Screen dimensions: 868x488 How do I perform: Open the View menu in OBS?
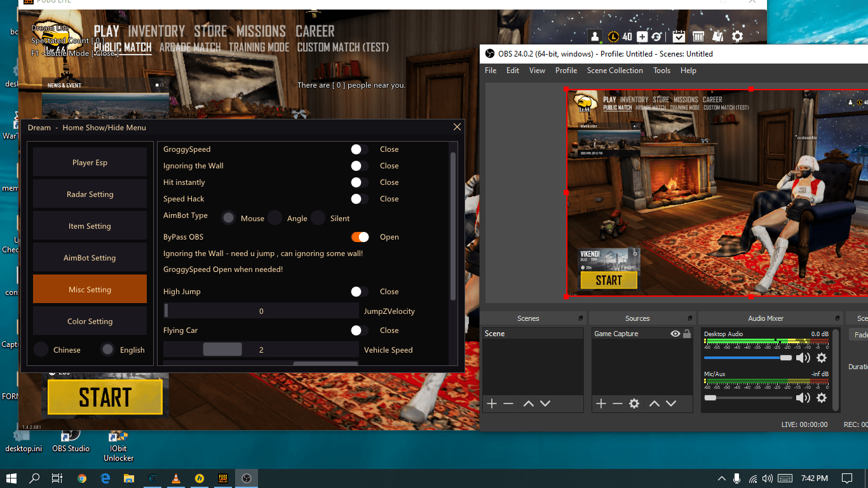click(537, 71)
